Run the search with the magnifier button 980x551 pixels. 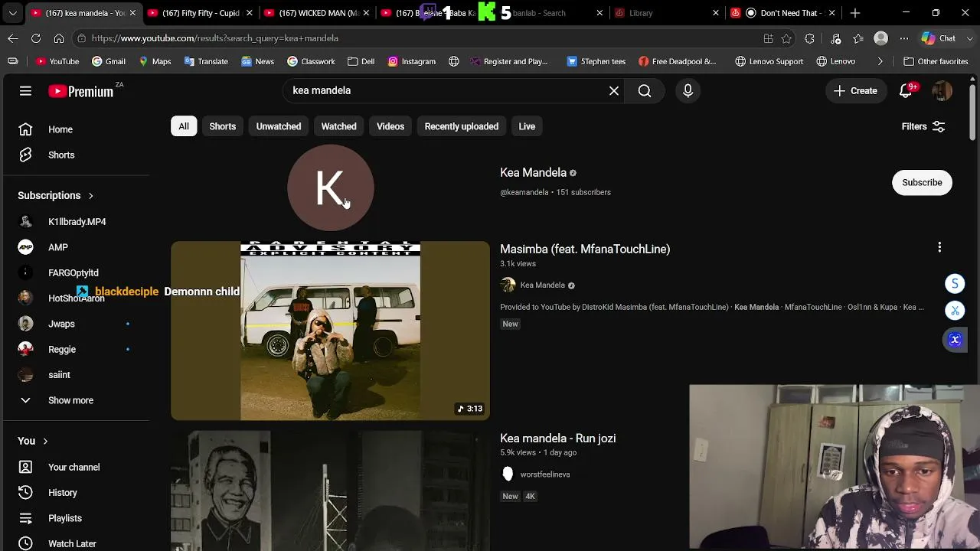pyautogui.click(x=645, y=91)
